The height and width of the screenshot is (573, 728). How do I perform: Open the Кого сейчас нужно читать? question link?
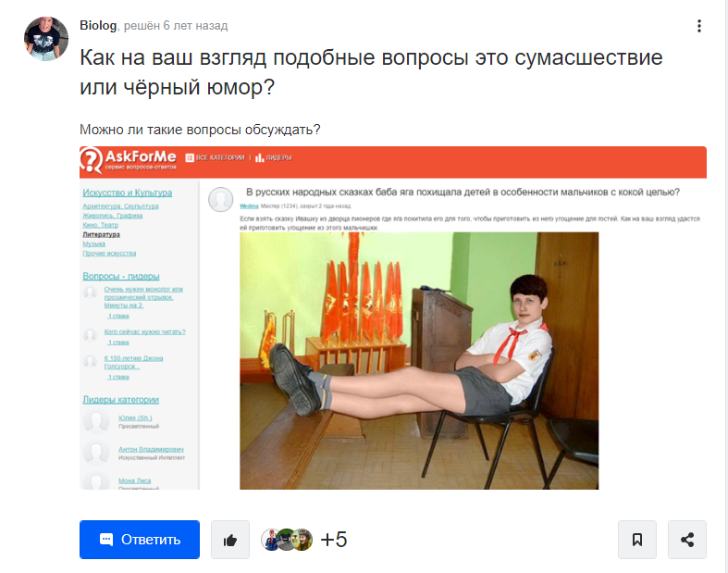[145, 331]
